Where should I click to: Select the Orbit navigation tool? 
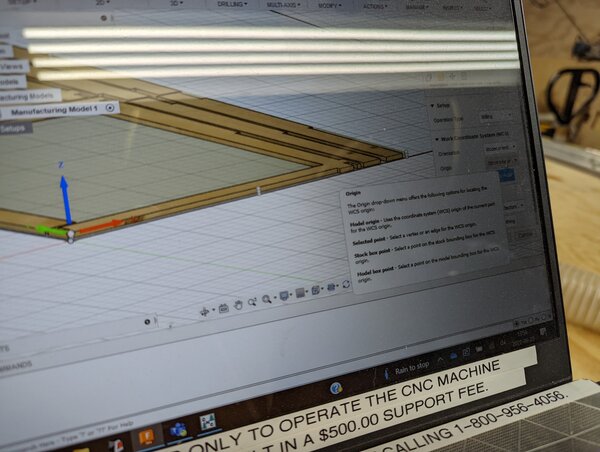(x=205, y=312)
